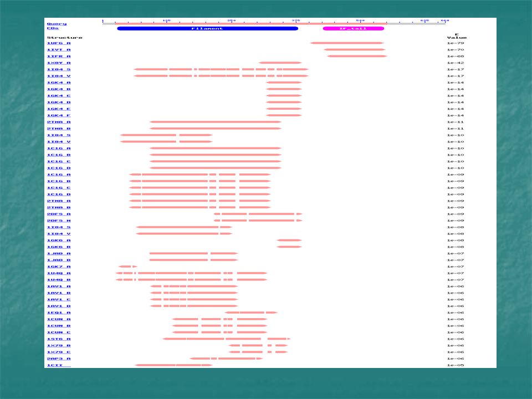Open structure link 2DFS_H
This screenshot has width=532, height=399.
59,221
